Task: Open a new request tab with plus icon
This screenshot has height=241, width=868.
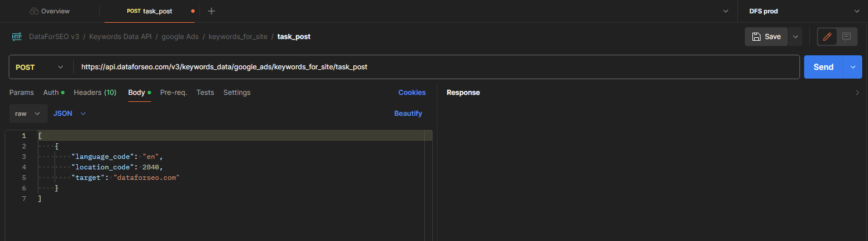Action: pos(211,11)
